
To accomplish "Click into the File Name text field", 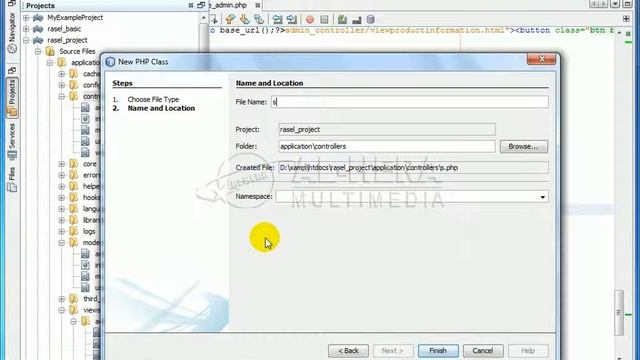I will coord(410,102).
